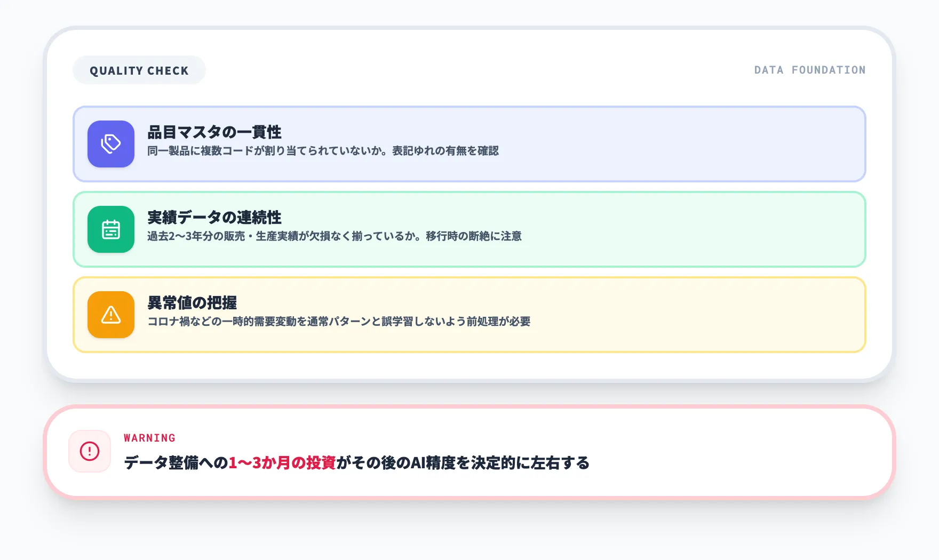This screenshot has height=560, width=939.
Task: Toggle the 品目マスタの一貫性 check item
Action: pyautogui.click(x=470, y=143)
